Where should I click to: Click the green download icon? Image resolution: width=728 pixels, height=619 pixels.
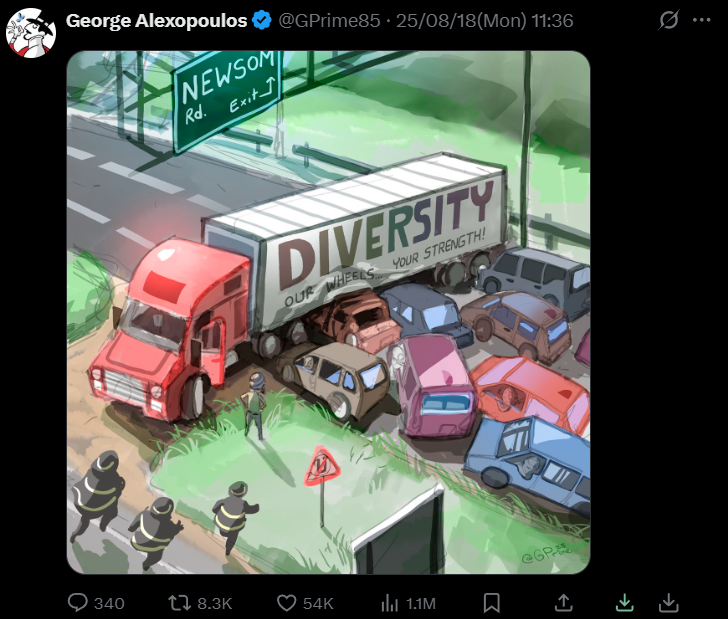(625, 603)
